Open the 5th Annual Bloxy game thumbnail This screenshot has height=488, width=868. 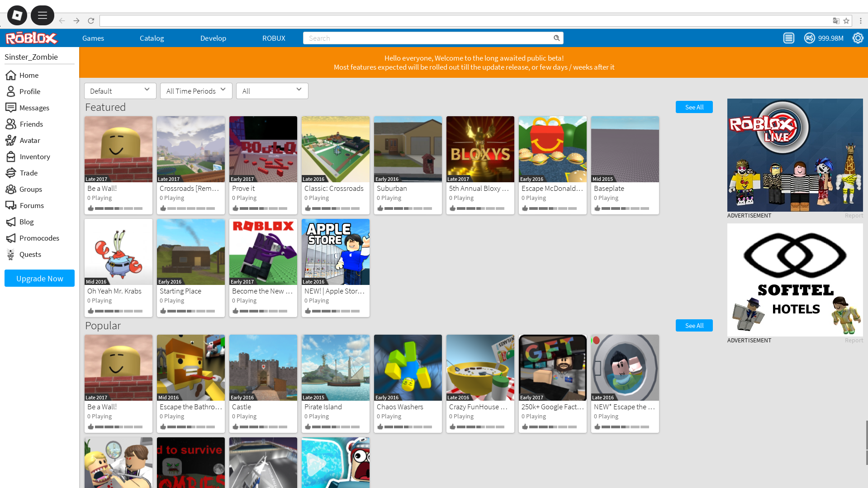tap(480, 149)
